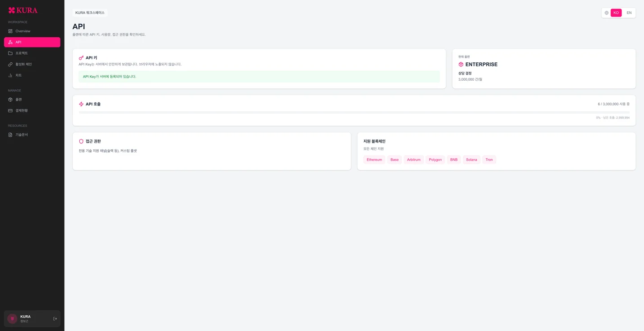Click the ENTERPRISE plan cube icon

[461, 65]
